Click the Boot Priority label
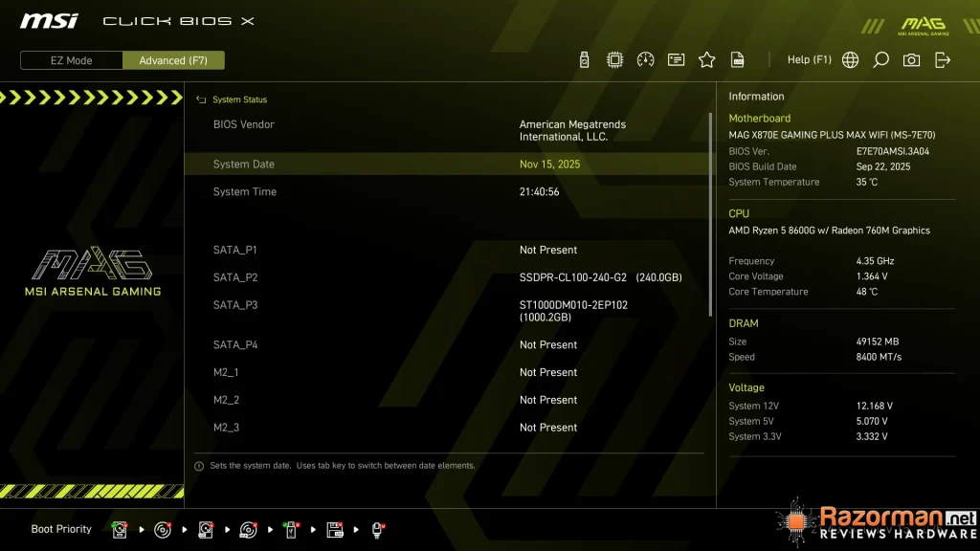Screen dimensions: 980x551 point(61,529)
